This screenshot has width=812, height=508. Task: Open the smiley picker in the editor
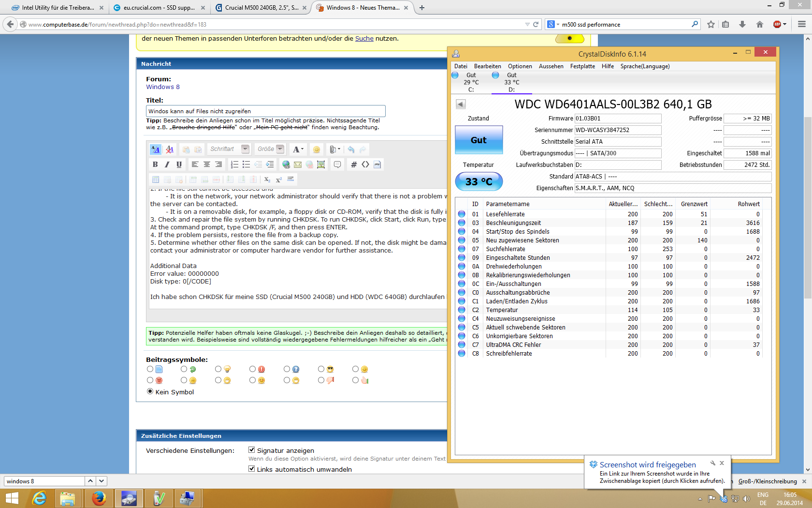click(317, 149)
